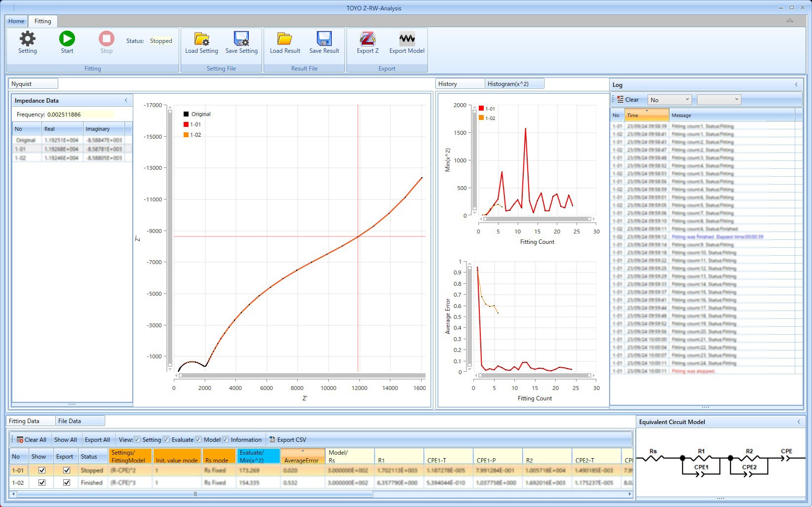Screen dimensions: 812x507
Task: Select the File Data tab
Action: tap(70, 421)
